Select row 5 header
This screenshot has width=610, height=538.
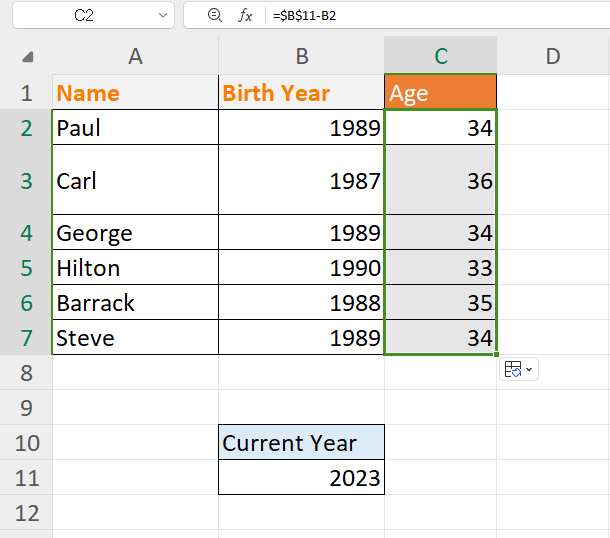(26, 267)
